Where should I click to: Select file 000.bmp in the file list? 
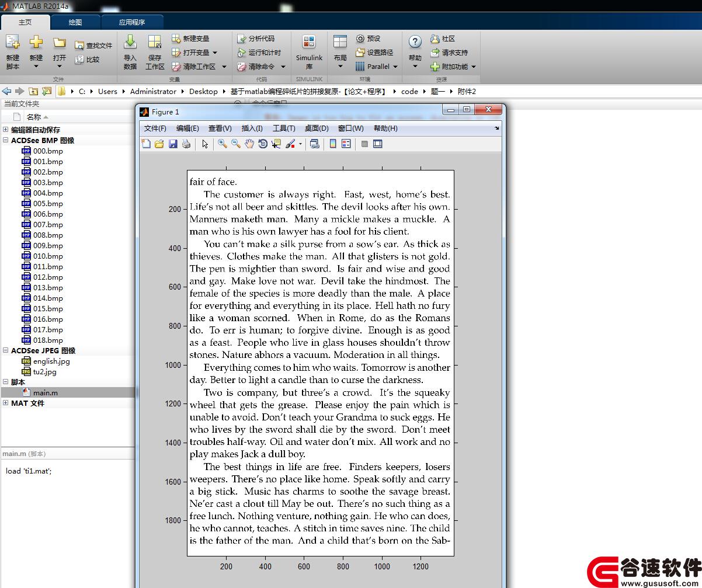click(42, 151)
